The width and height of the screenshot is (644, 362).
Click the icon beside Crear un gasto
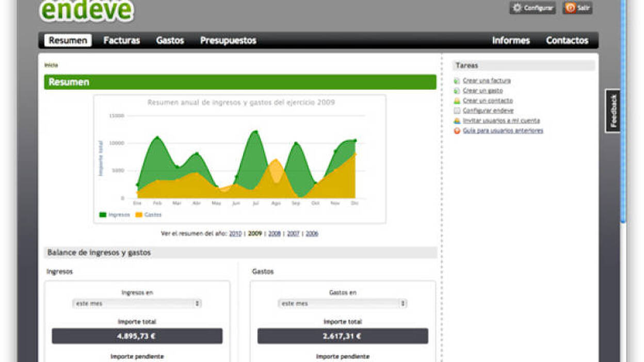(457, 91)
